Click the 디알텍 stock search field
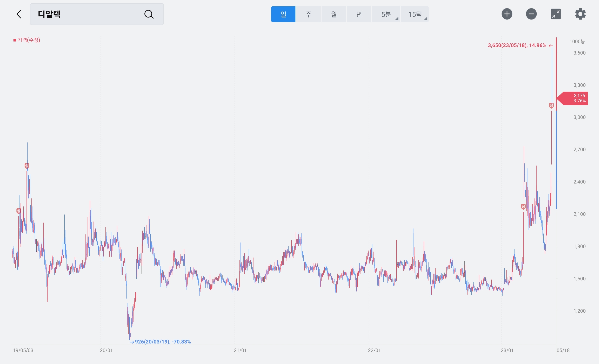 pos(87,14)
